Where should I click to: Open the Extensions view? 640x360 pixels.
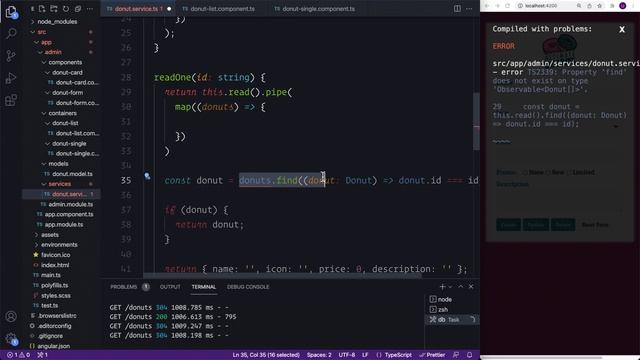pos(11,100)
